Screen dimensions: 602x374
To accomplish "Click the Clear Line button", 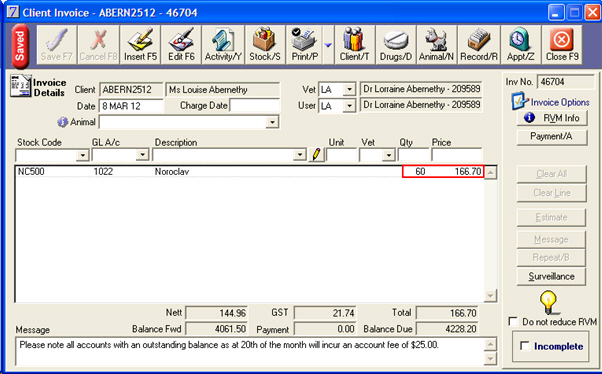I will coord(551,193).
